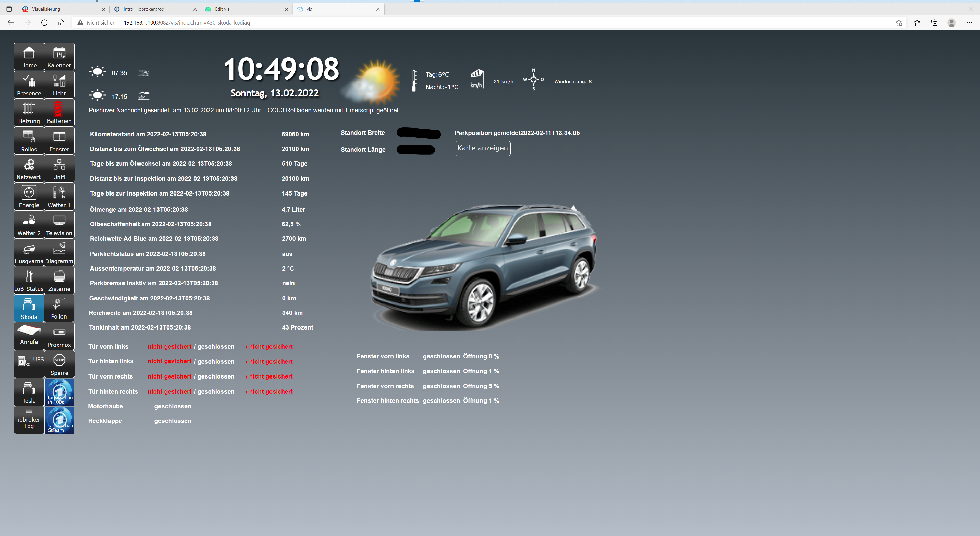Open the Batterien tile with red battery
Viewport: 980px width, 536px height.
[x=59, y=113]
